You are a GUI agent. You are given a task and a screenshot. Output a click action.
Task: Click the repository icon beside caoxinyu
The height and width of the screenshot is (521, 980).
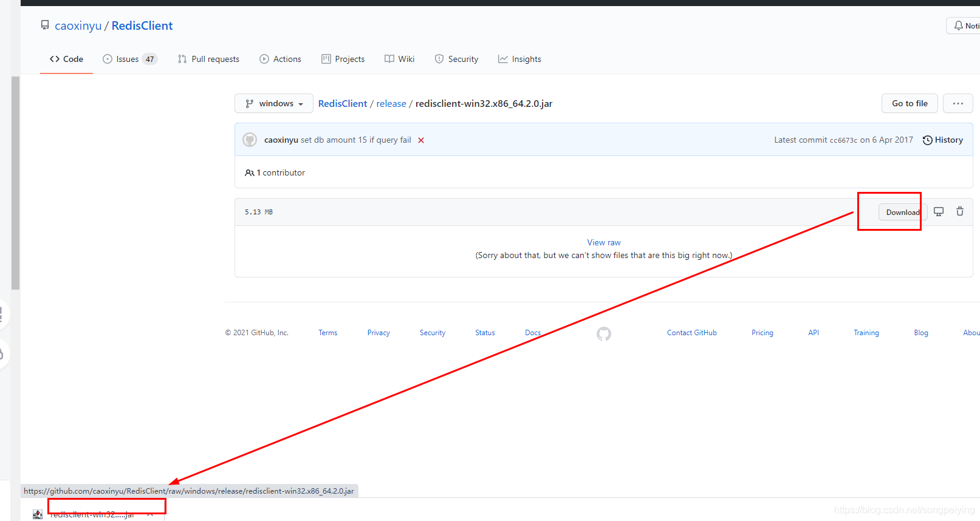(45, 25)
